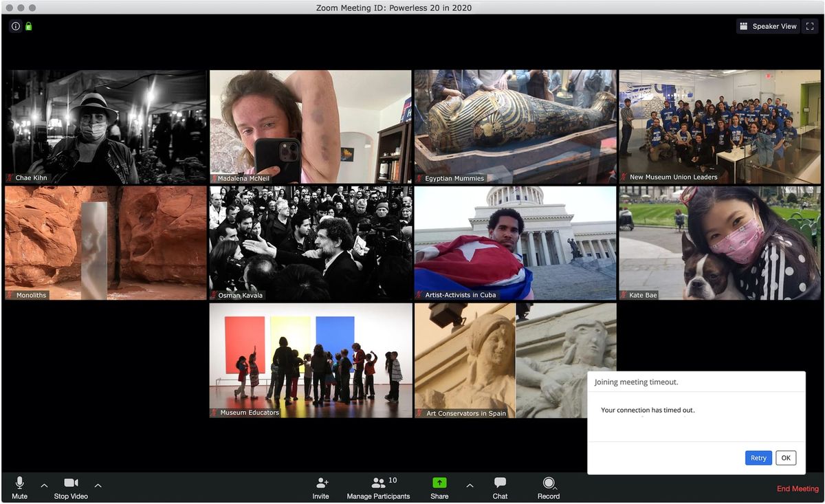Expand video options arrow beside Stop Video
The height and width of the screenshot is (504, 825).
pos(98,485)
